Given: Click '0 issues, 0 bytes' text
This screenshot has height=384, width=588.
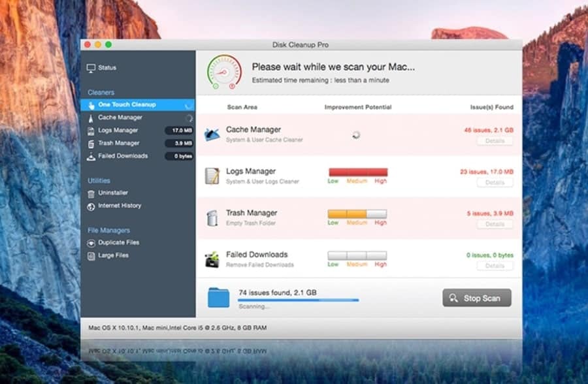Looking at the screenshot, I should click(x=490, y=255).
